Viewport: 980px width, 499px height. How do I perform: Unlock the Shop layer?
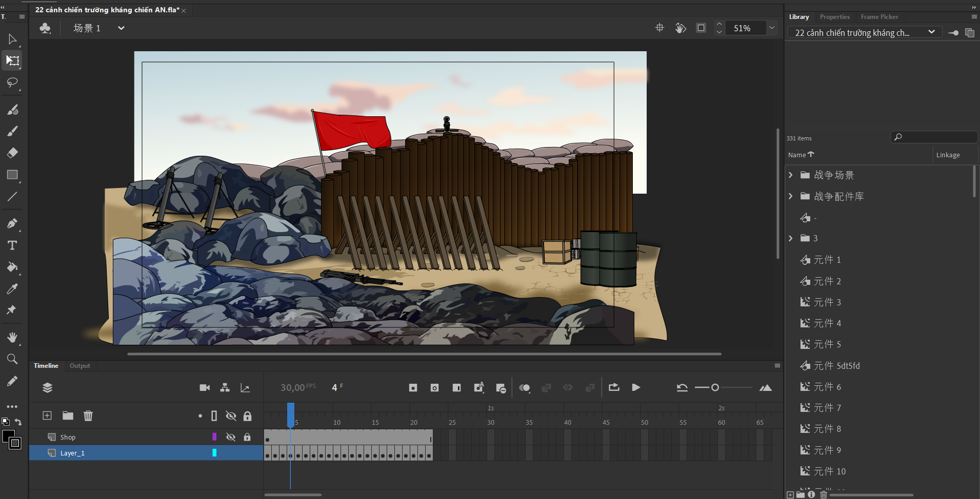247,437
